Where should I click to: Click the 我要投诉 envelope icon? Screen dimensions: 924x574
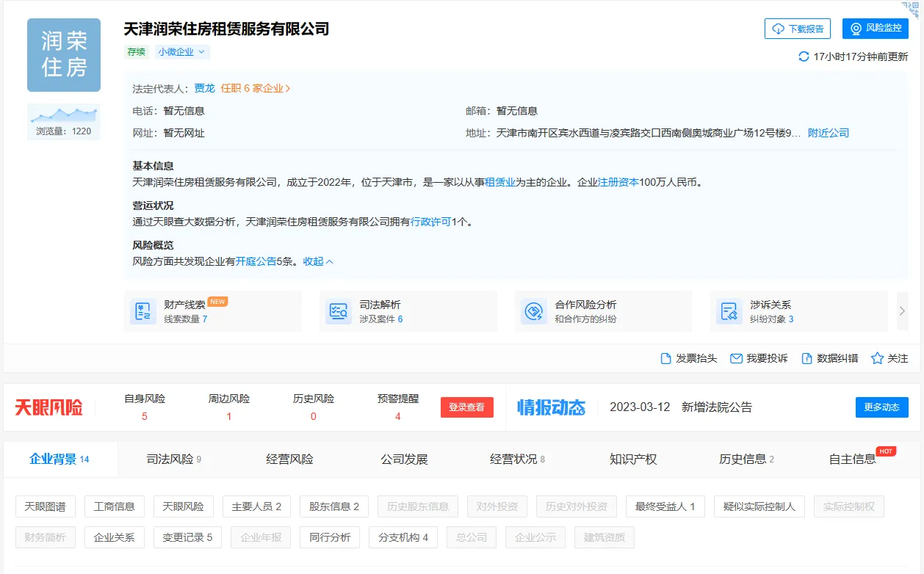(x=736, y=358)
